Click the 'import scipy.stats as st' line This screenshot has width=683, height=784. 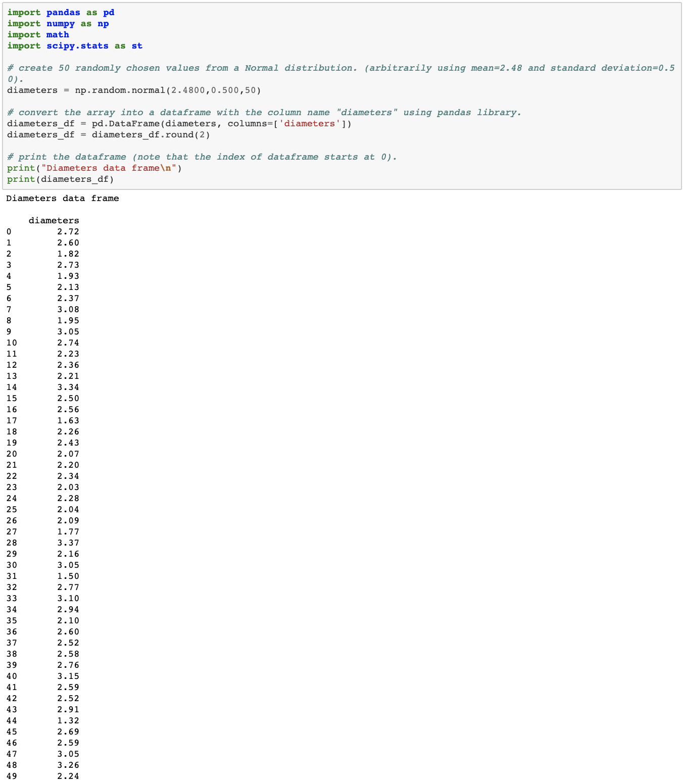[75, 46]
